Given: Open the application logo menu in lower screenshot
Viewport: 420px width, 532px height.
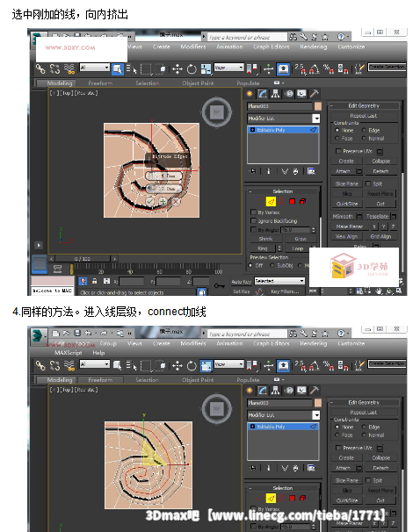Looking at the screenshot, I should [38, 335].
